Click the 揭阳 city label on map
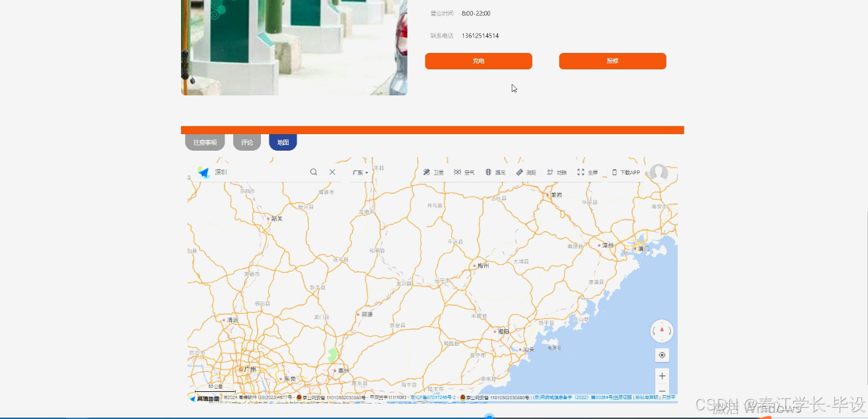The image size is (868, 419). coord(502,331)
